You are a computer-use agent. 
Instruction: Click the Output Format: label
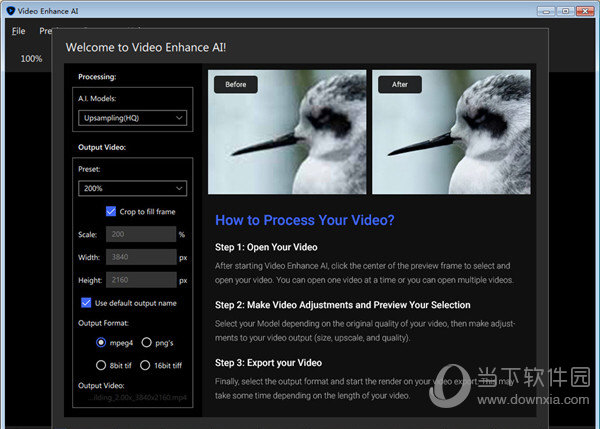[103, 323]
